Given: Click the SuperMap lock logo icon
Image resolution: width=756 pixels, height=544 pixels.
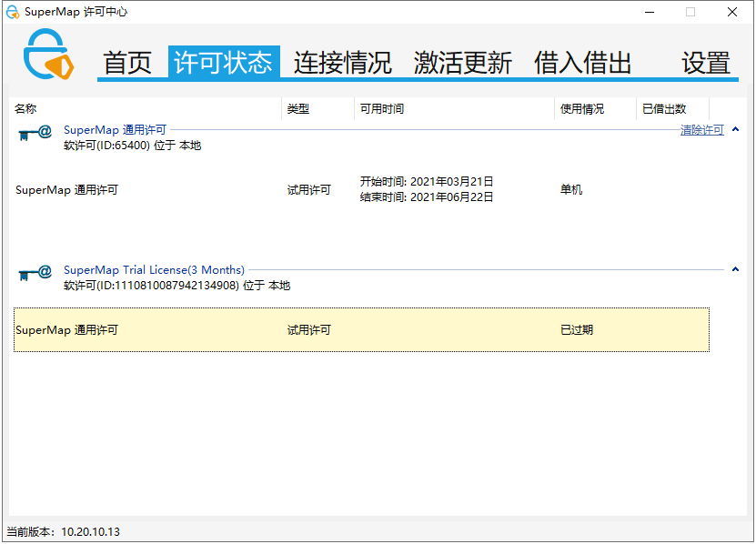Looking at the screenshot, I should point(49,54).
